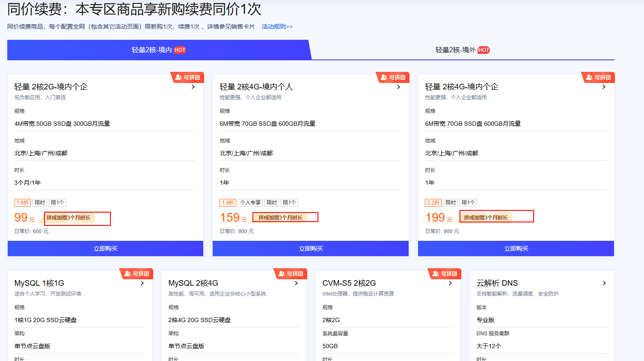This screenshot has height=361, width=644.
Task: Click the 1核1G 20G SSD云硬盘 spec
Action: (x=46, y=320)
